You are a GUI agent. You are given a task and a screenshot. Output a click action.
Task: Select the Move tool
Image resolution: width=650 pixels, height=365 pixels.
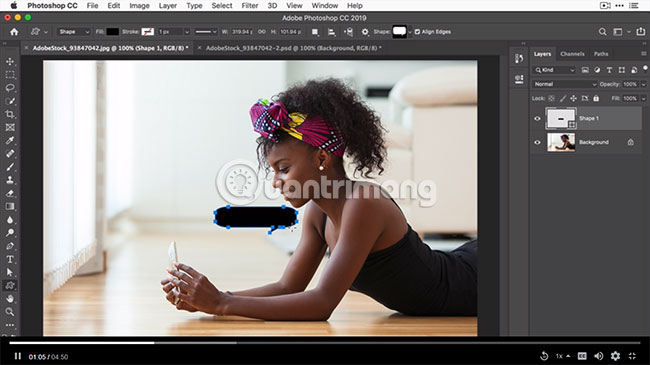click(10, 61)
